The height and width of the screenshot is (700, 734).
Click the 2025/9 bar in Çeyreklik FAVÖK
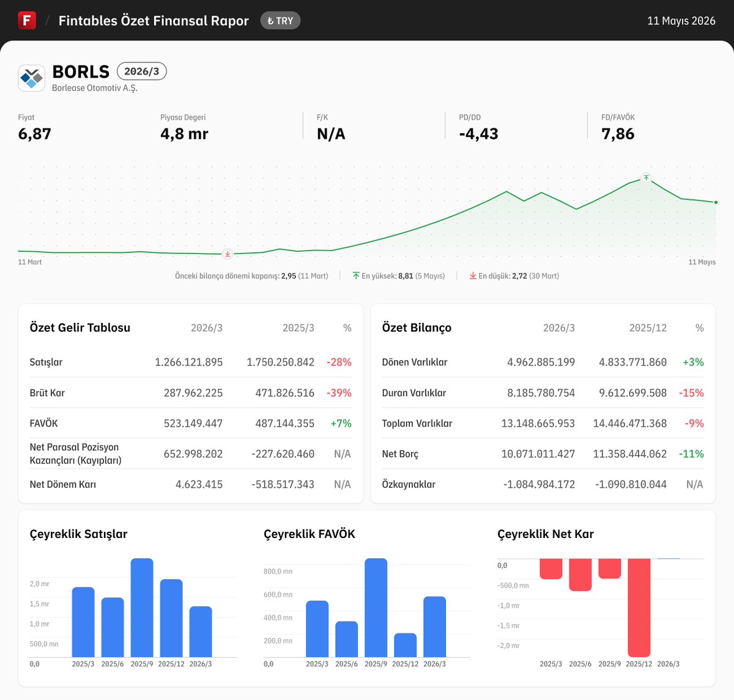click(x=376, y=608)
